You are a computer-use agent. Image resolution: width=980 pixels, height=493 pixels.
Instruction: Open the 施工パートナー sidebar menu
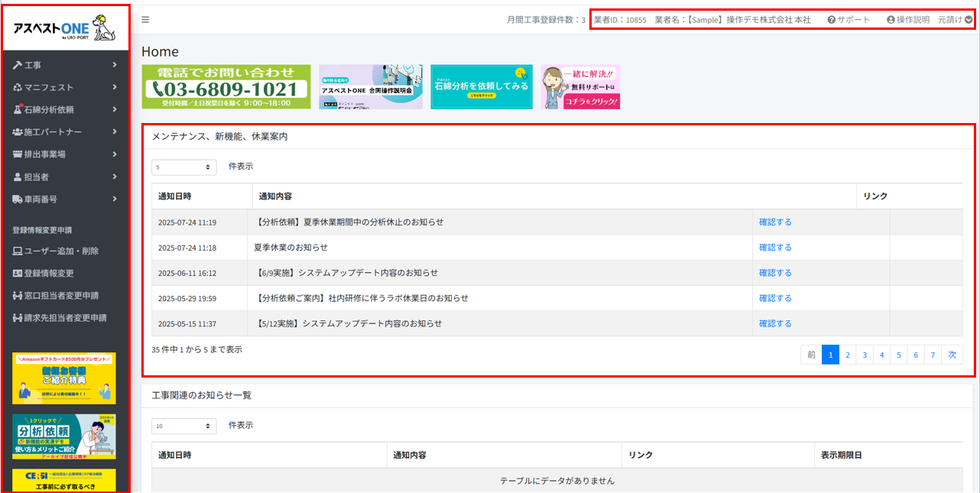click(x=64, y=132)
